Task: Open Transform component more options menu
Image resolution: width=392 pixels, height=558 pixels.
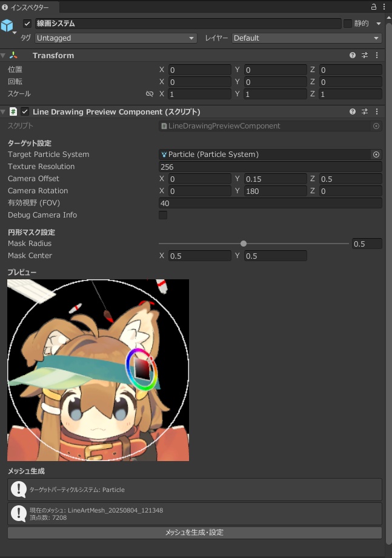Action: tap(377, 55)
